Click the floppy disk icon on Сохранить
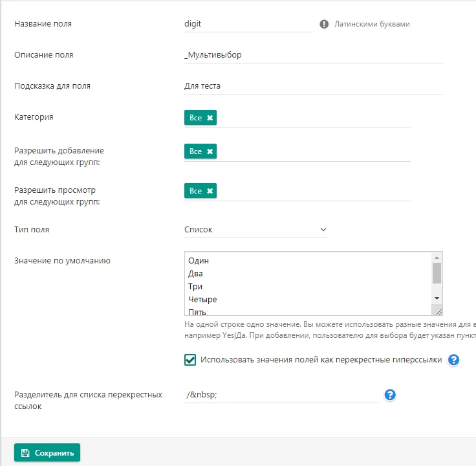The height and width of the screenshot is (466, 476). coord(25,453)
